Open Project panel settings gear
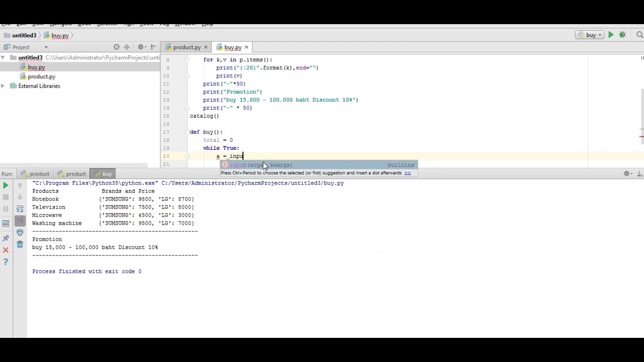This screenshot has width=644, height=362. pos(141,47)
